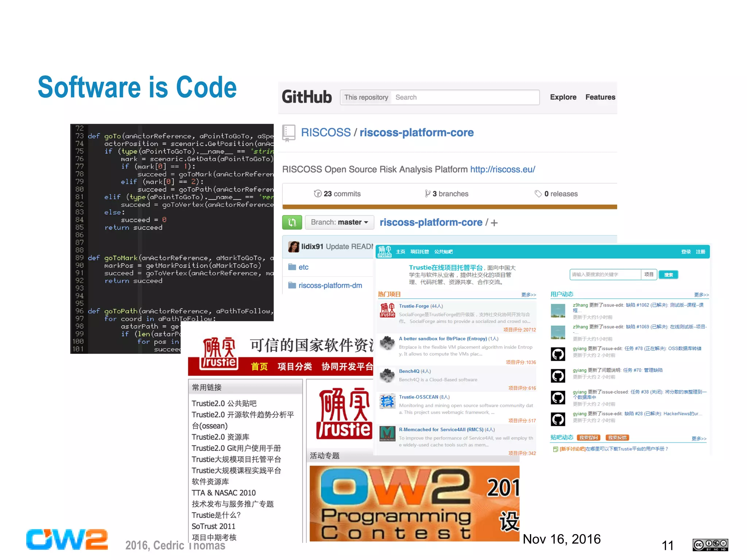Click the green compare branches button
Screen dimensions: 747x560
(292, 222)
